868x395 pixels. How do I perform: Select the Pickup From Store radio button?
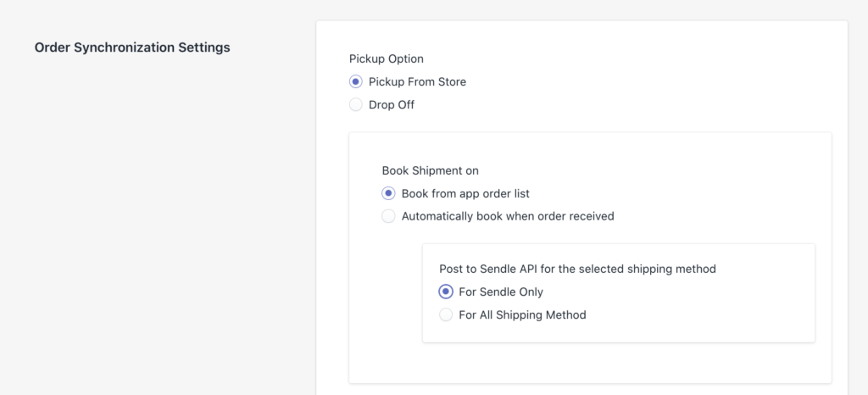click(x=356, y=82)
